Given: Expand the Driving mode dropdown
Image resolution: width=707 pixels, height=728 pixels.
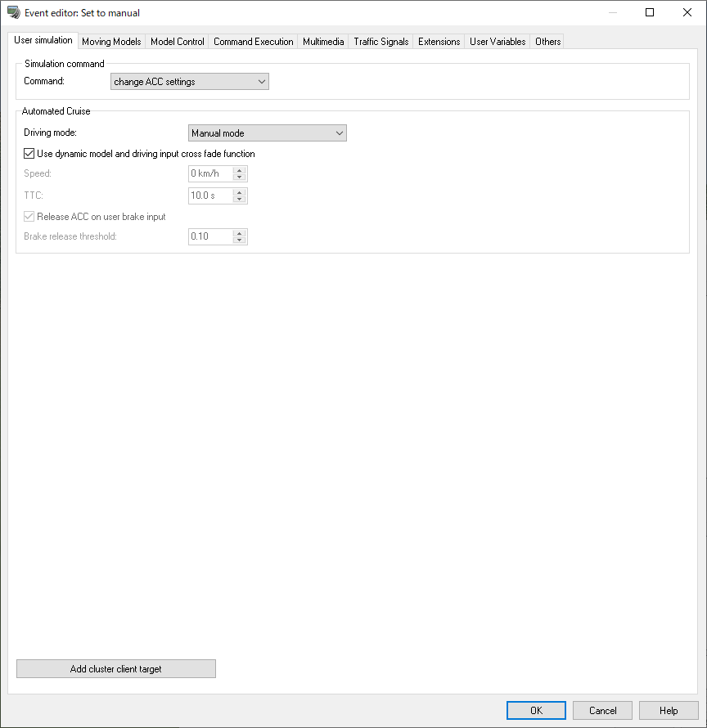Looking at the screenshot, I should click(267, 133).
